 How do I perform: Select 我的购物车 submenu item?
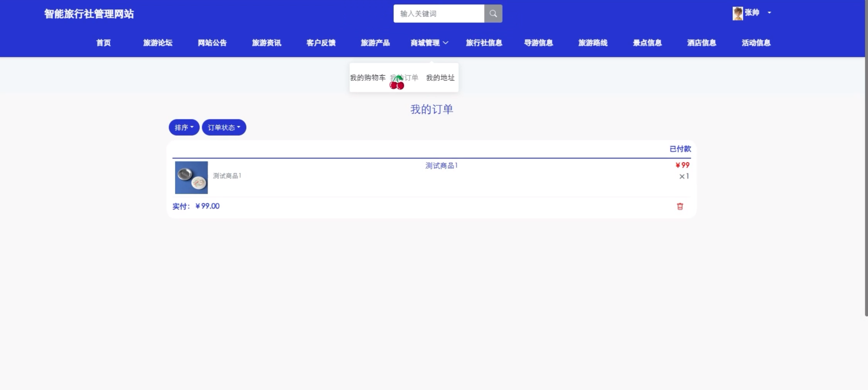[368, 78]
